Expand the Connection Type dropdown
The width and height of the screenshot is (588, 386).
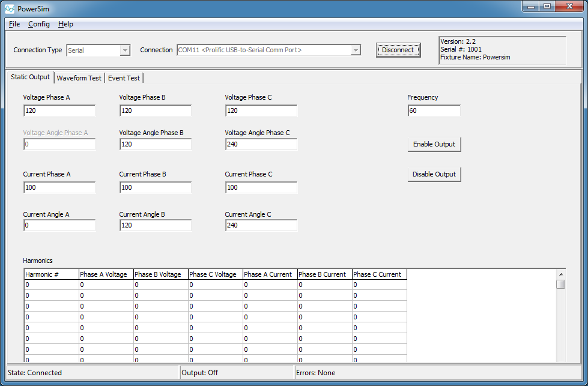[x=126, y=50]
